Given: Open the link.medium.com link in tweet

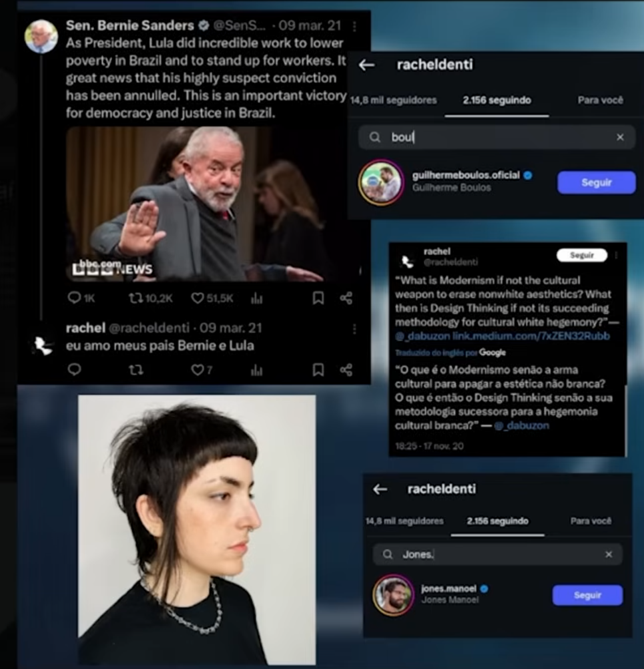Looking at the screenshot, I should click(531, 337).
